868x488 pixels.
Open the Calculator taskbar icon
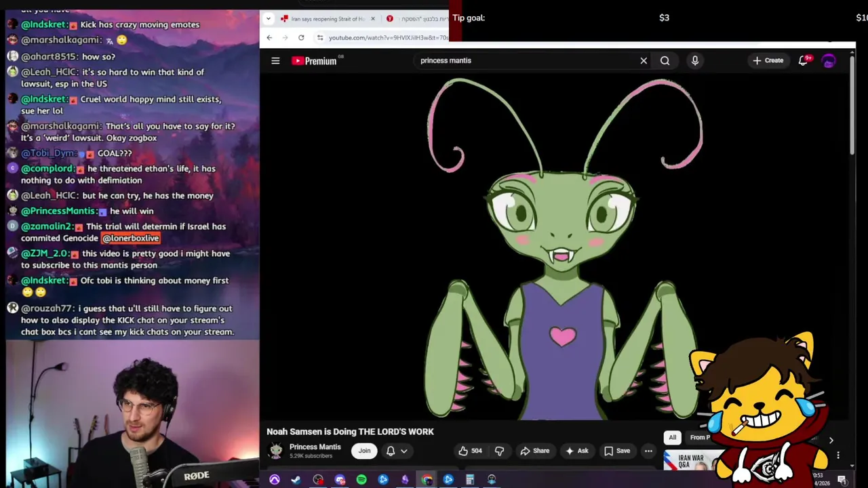click(x=470, y=480)
